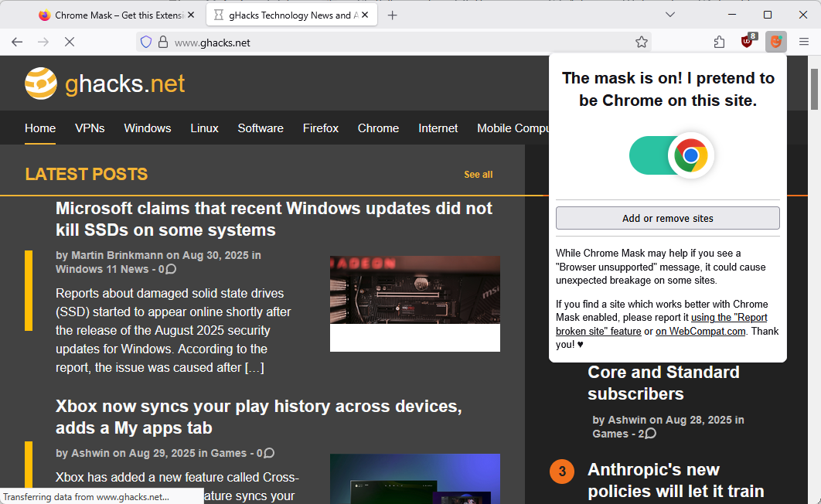Click the 'Transferring data from www.ghacks.net...' status text
Screen dimensions: 821x504
87,497
